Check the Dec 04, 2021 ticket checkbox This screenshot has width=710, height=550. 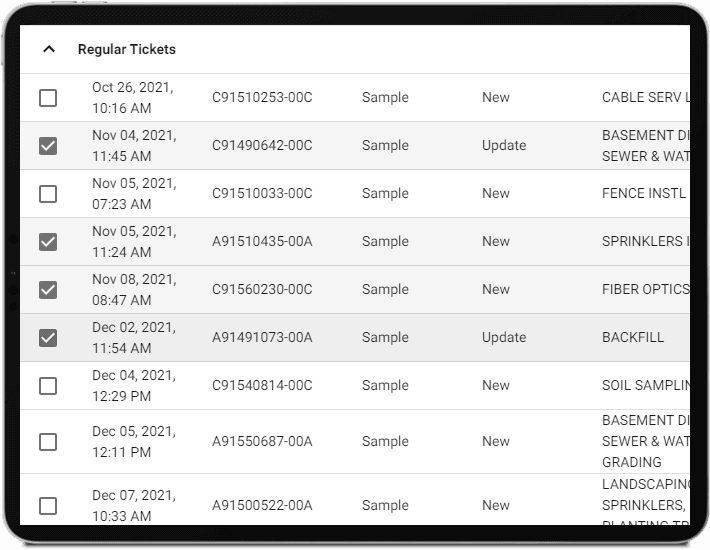point(48,386)
